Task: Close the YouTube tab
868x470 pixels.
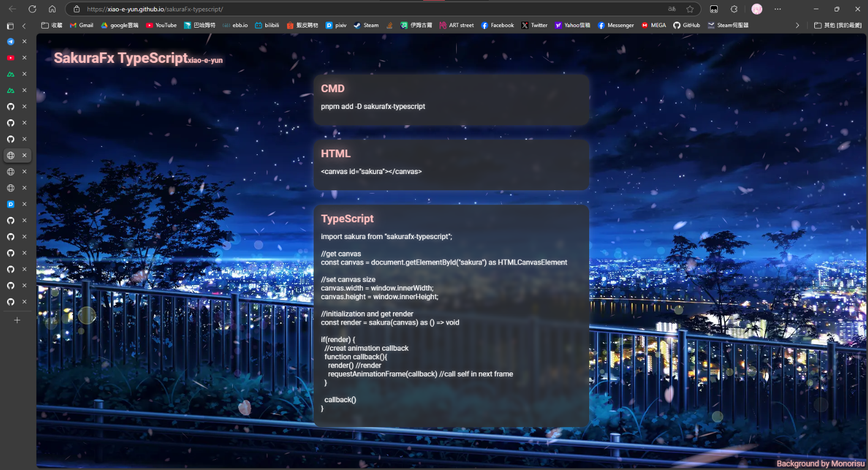Action: tap(24, 58)
